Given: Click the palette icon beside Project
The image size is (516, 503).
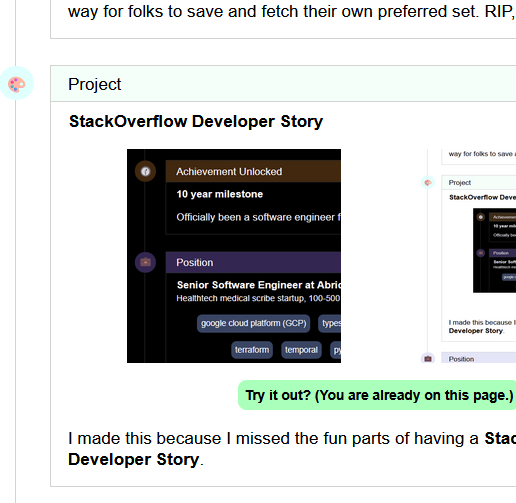Looking at the screenshot, I should coord(17,83).
